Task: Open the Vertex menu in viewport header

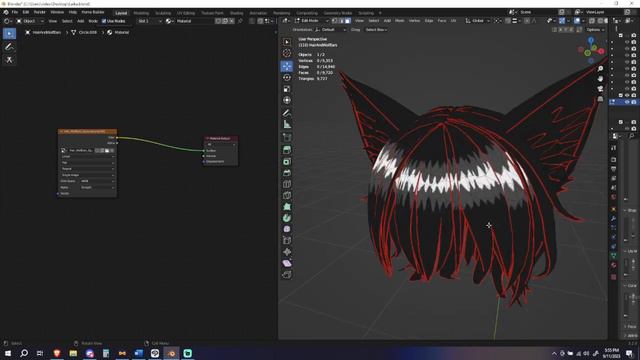Action: 414,21
